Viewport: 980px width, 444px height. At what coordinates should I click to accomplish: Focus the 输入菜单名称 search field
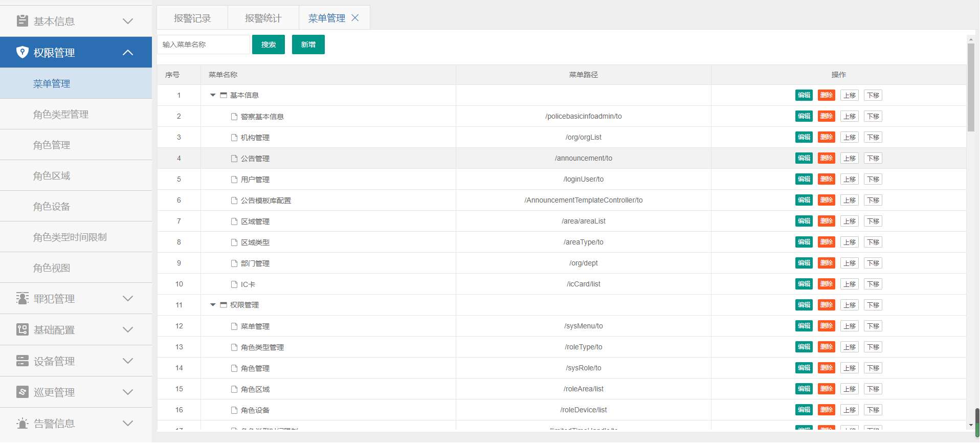tap(204, 45)
